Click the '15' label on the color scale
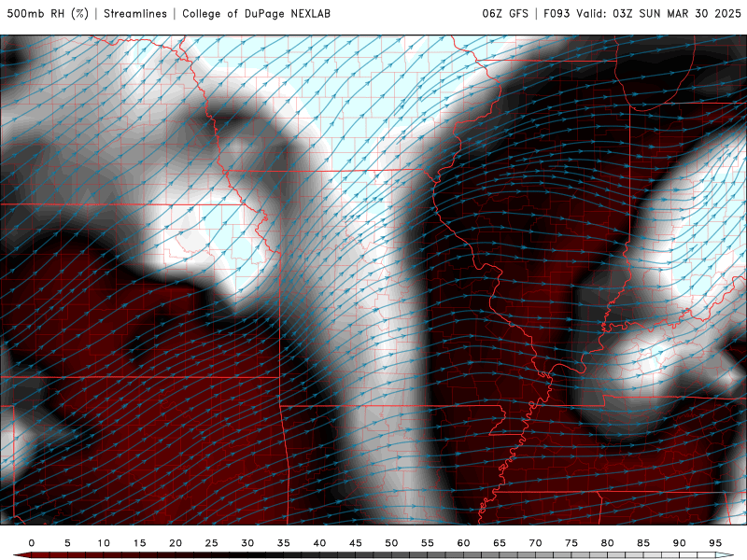 tap(139, 543)
